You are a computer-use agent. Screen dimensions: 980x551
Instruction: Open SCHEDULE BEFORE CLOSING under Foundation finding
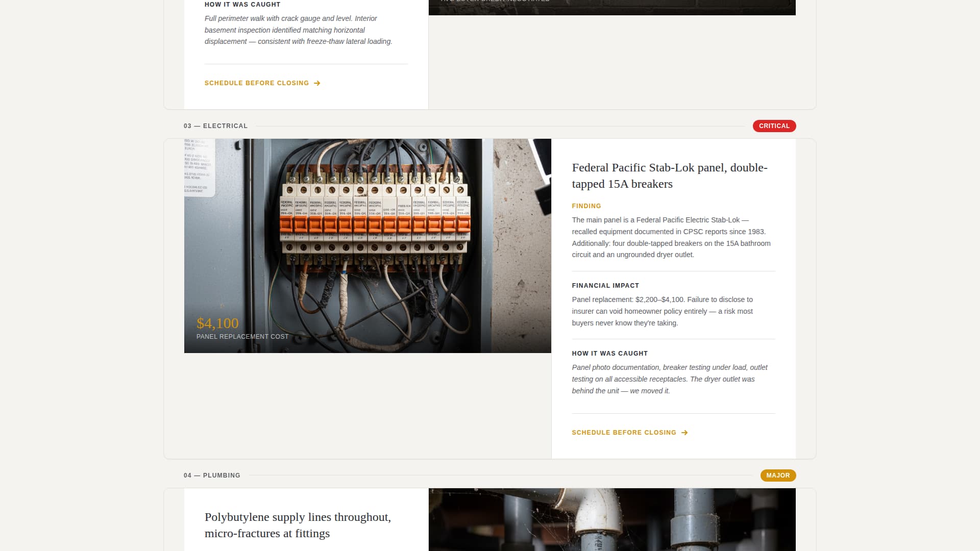pos(256,83)
